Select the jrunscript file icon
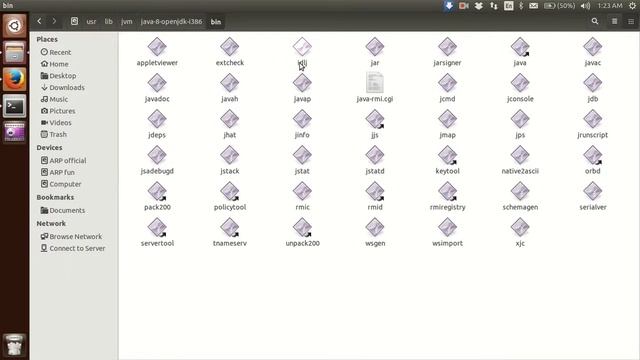The image size is (640, 360). tap(593, 119)
